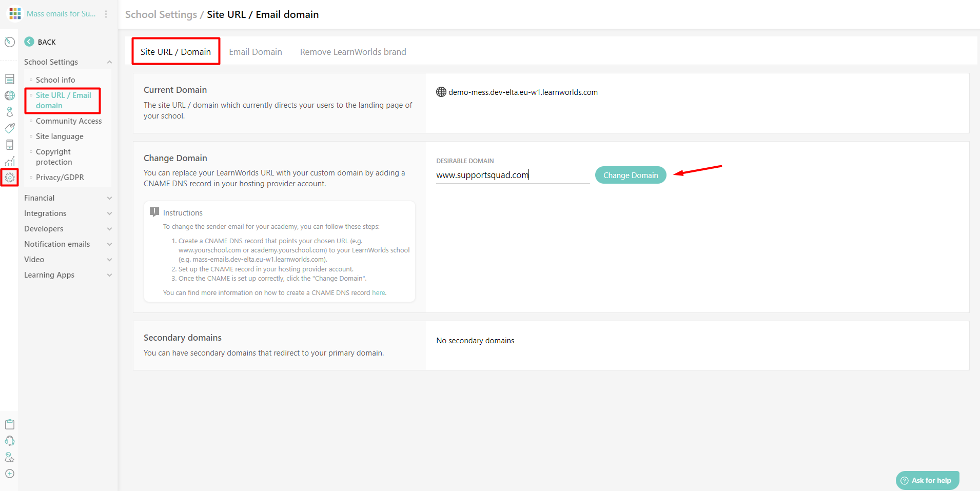Viewport: 980px width, 491px height.
Task: Select the globe website icon
Action: tap(10, 95)
